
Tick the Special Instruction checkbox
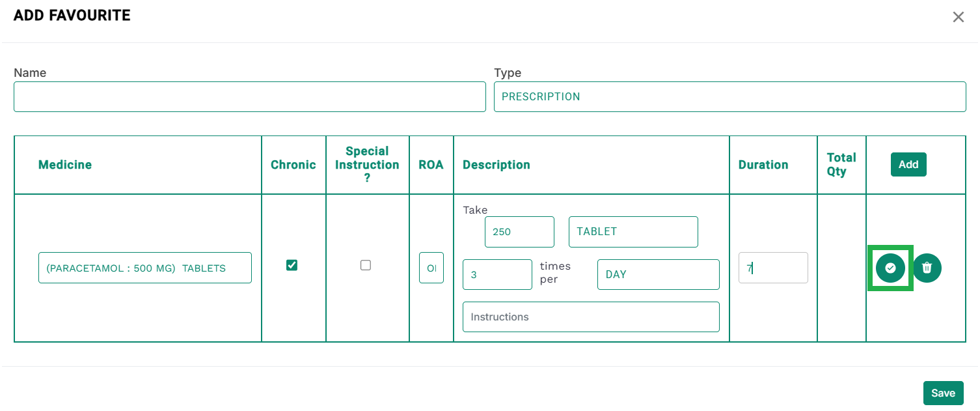point(366,265)
